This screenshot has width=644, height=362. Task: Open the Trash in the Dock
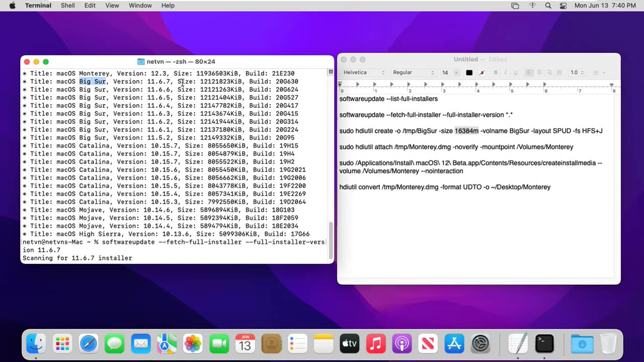[608, 344]
